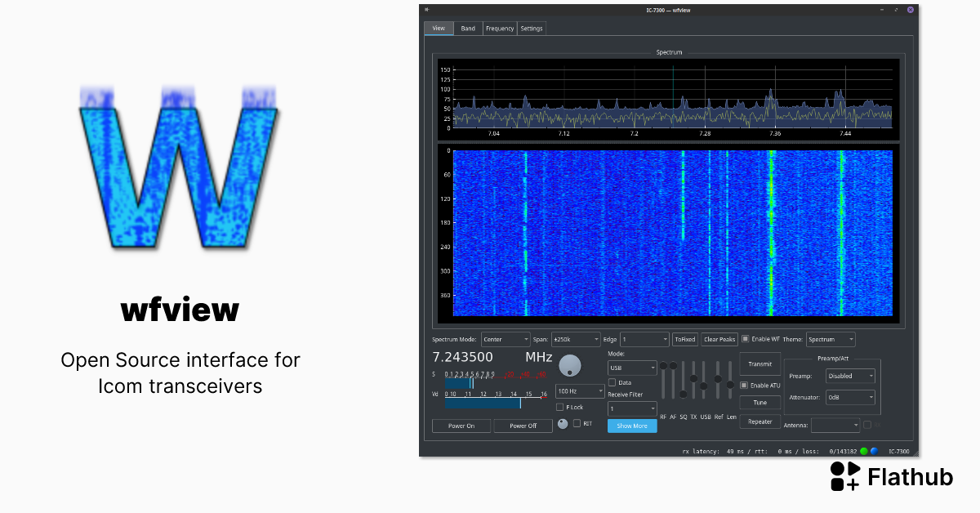The width and height of the screenshot is (980, 513).
Task: Enable the F Lock checkbox
Action: pyautogui.click(x=559, y=407)
